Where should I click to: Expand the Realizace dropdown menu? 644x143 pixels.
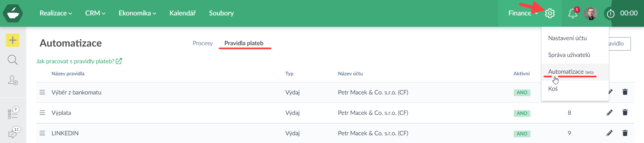click(x=56, y=13)
